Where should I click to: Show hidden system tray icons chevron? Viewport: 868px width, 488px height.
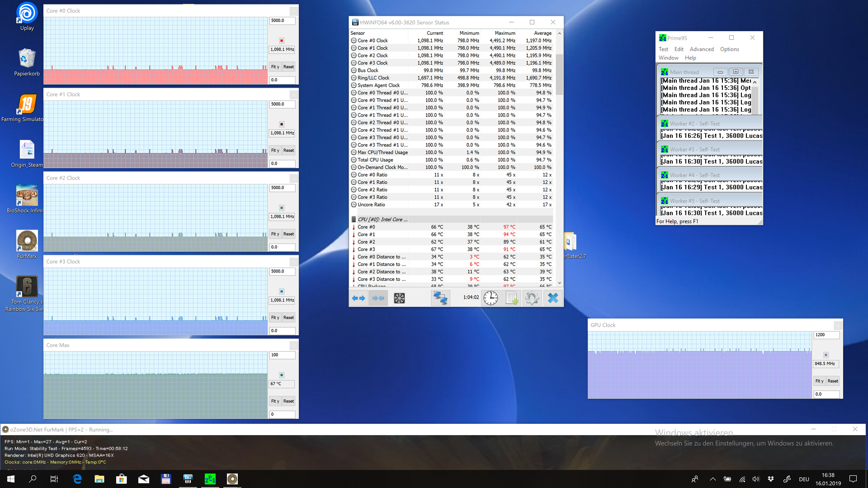pos(713,479)
